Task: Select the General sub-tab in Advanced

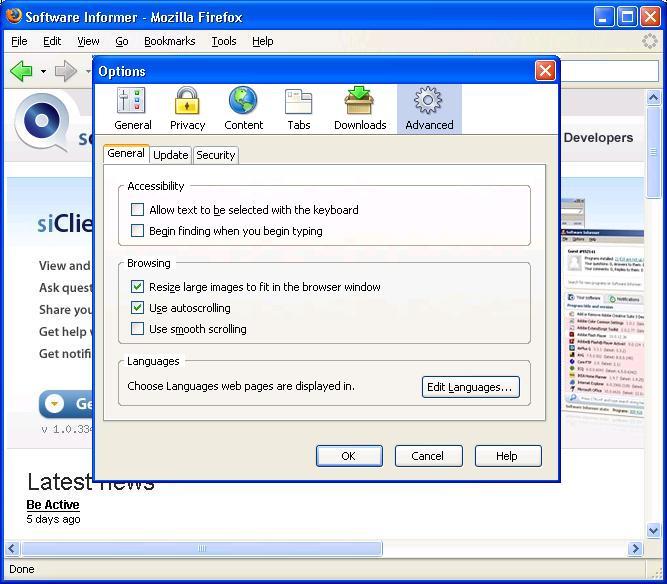Action: point(126,153)
